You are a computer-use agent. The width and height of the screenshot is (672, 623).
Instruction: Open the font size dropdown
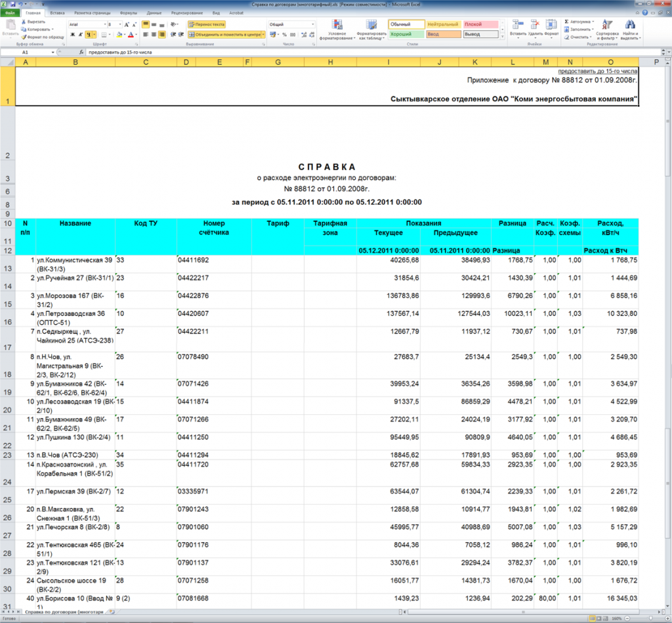[x=120, y=24]
